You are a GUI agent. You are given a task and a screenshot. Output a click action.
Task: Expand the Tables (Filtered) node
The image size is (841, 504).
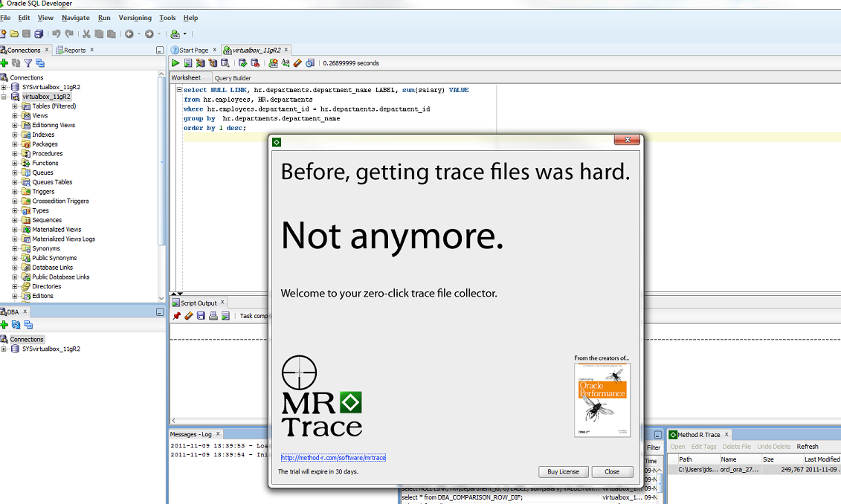tap(15, 106)
